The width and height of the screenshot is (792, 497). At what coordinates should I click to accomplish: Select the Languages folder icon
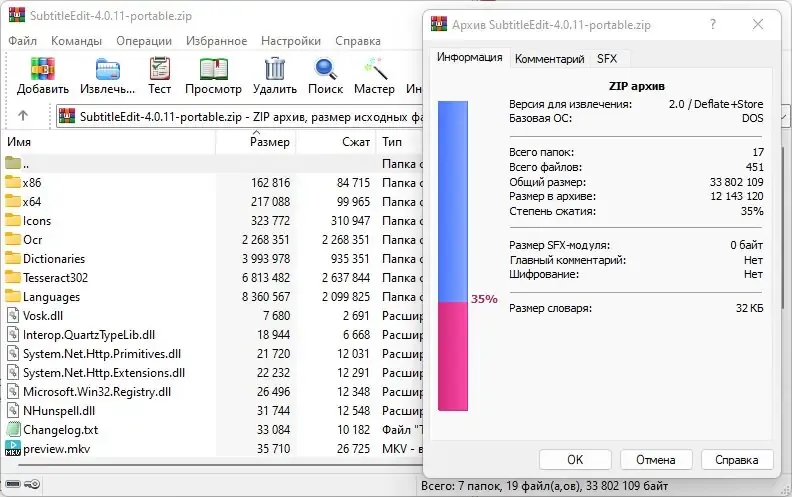click(x=13, y=296)
